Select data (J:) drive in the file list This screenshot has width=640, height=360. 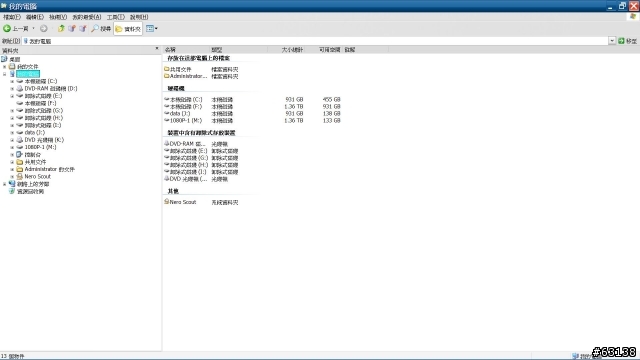180,113
